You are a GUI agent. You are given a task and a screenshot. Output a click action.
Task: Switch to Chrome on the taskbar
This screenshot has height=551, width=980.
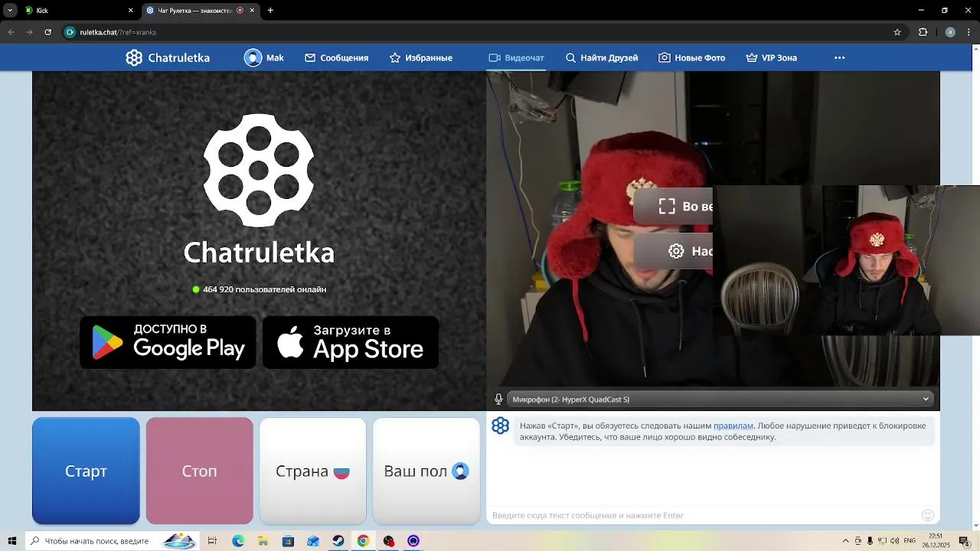[x=363, y=541]
